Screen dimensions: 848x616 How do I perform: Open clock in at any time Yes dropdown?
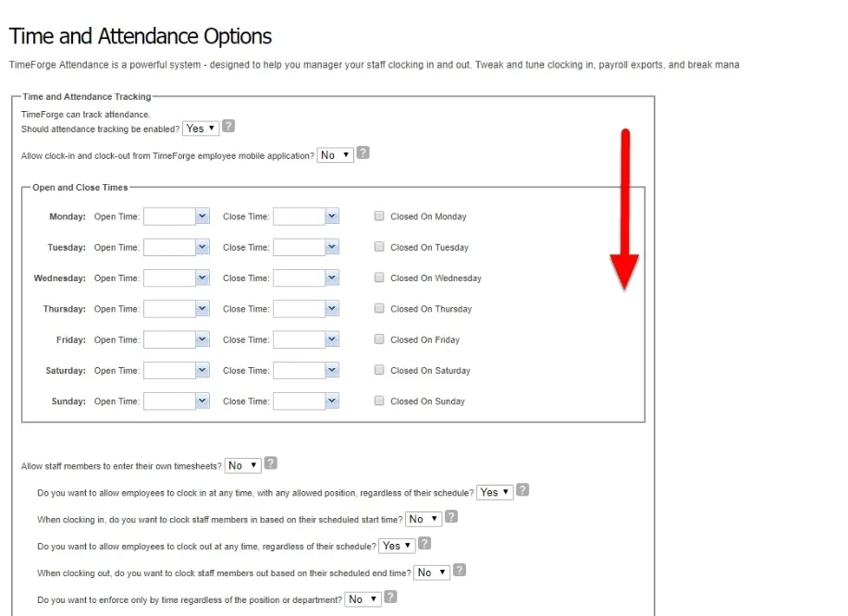coord(495,492)
